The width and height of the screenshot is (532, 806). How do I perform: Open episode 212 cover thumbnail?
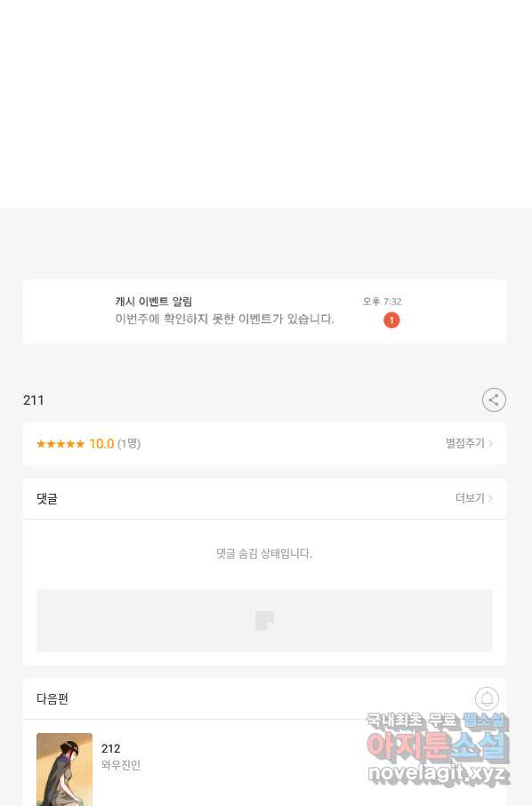[x=64, y=770]
